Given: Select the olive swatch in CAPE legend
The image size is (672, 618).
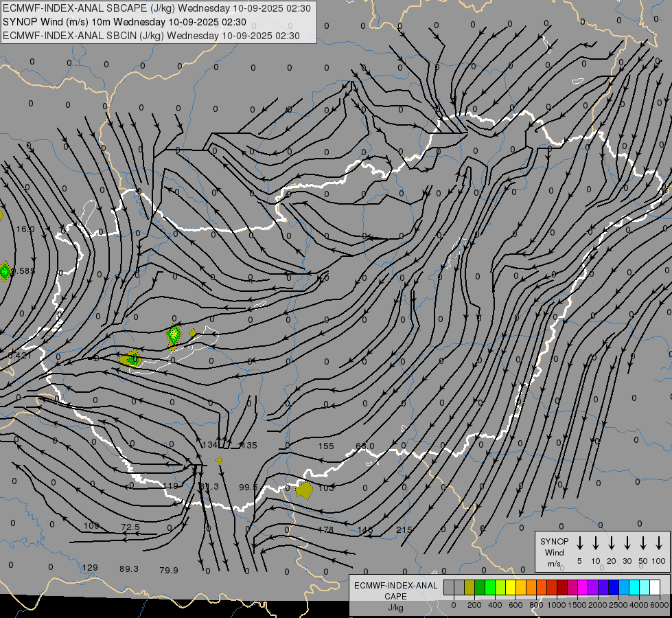Looking at the screenshot, I should (x=470, y=588).
